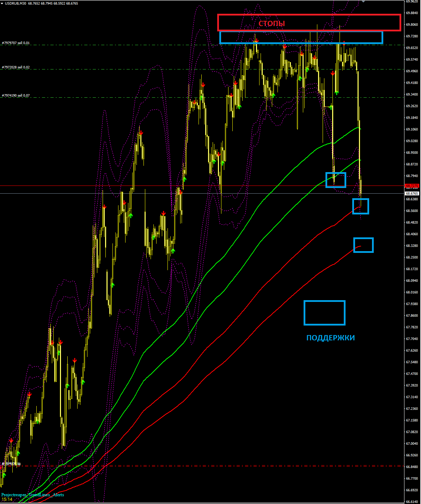
Task: Click the 66.6140 price scale label
Action: point(412,502)
